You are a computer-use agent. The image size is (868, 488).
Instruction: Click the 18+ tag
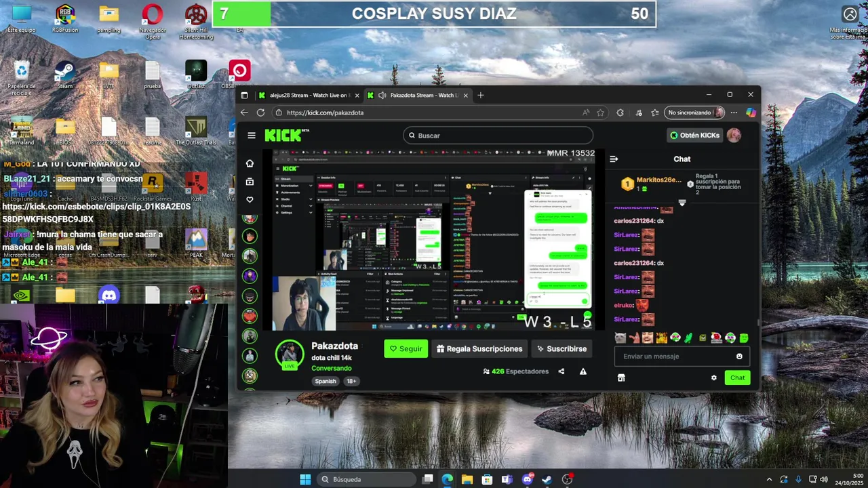click(x=351, y=381)
